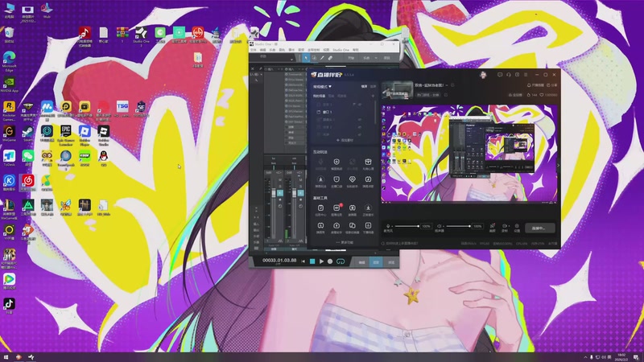This screenshot has width=644, height=362.
Task: Open the Steam desktop shortcut
Action: [28, 134]
